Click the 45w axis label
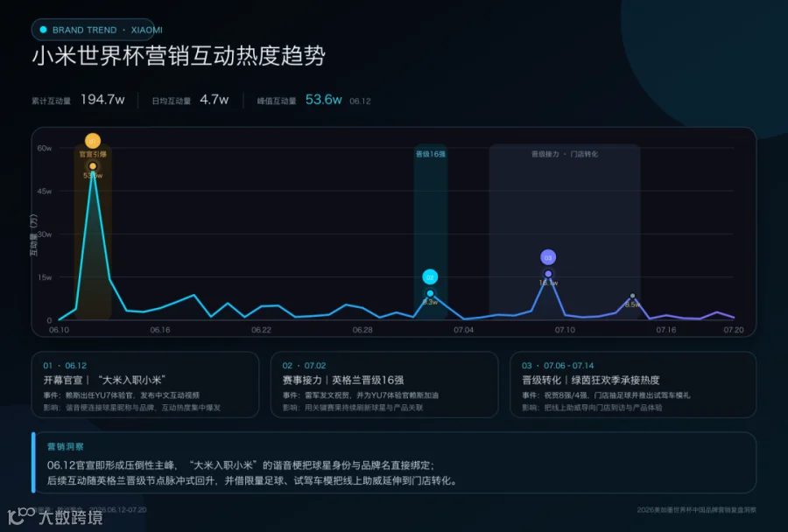Screen dimensions: 788x532 45,192
